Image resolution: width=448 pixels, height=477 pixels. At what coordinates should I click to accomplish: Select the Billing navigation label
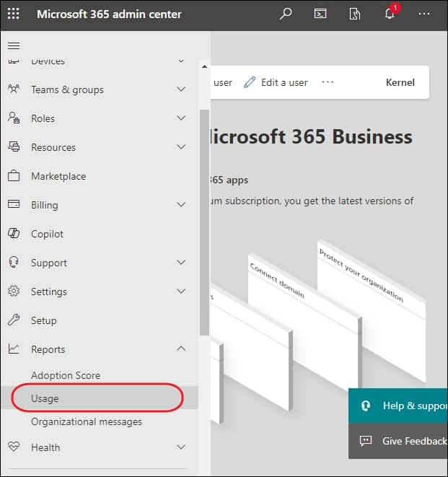click(x=45, y=205)
